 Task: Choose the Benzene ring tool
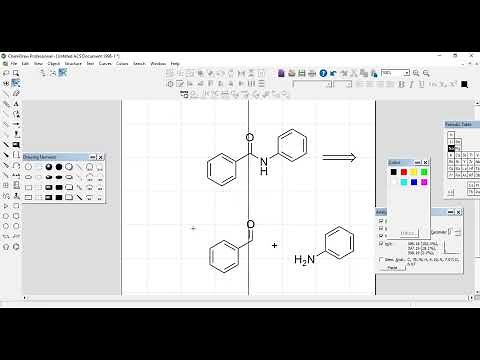click(16, 247)
